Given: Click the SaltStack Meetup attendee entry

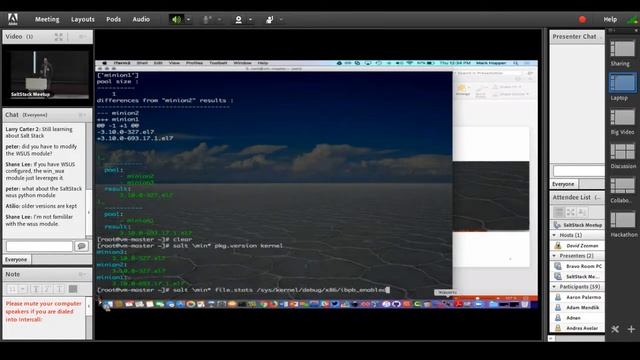Looking at the screenshot, I should [x=578, y=225].
